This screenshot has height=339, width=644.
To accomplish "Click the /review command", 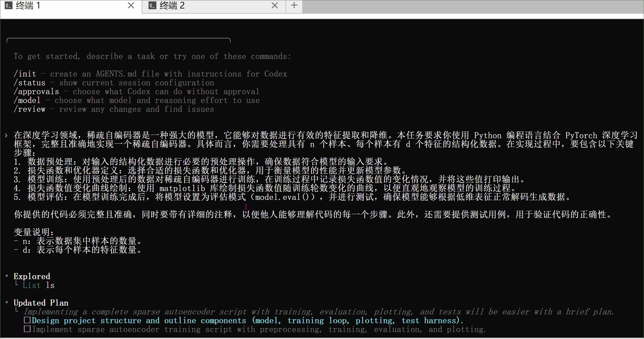I will click(30, 109).
